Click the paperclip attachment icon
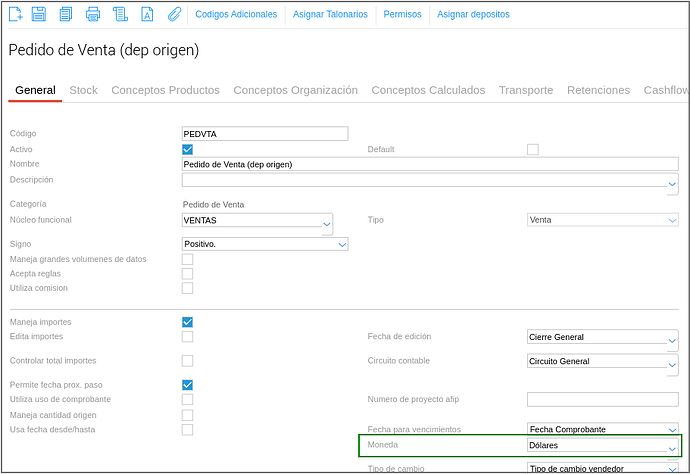The width and height of the screenshot is (690, 474). (x=174, y=14)
